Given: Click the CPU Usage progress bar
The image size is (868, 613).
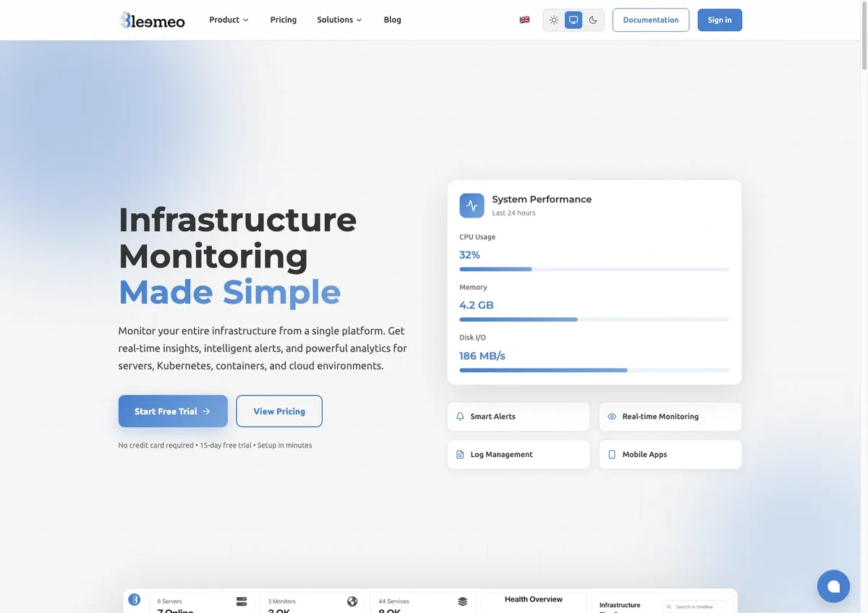Looking at the screenshot, I should click(x=595, y=269).
